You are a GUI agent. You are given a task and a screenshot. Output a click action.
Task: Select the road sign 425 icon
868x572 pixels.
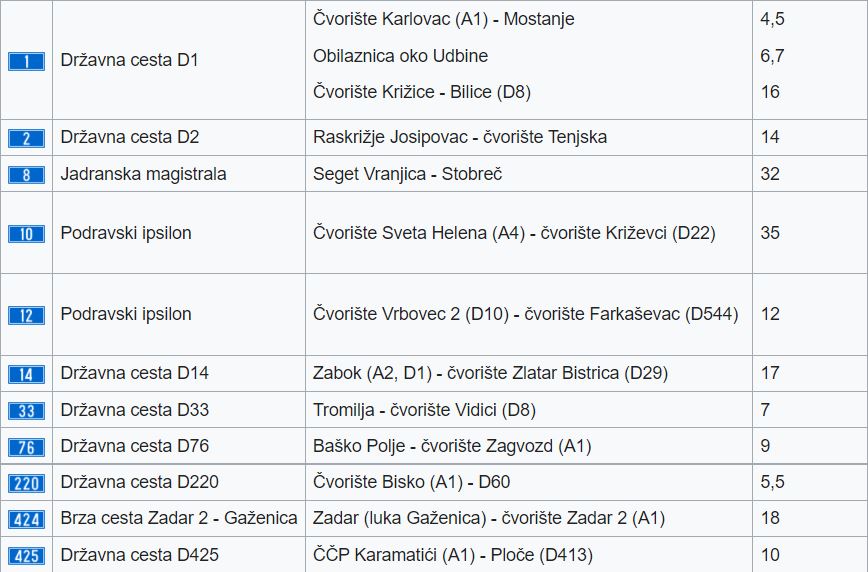(x=26, y=556)
